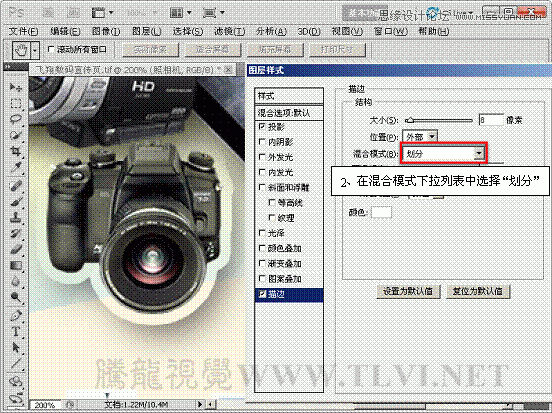
Task: Click the 填充屏幕 button
Action: 275,50
